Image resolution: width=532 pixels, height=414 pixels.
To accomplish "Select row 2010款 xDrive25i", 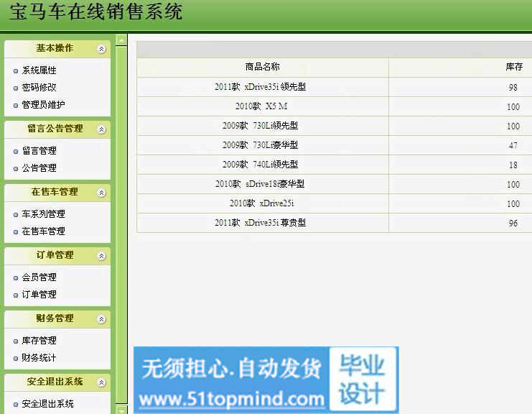I will point(335,203).
